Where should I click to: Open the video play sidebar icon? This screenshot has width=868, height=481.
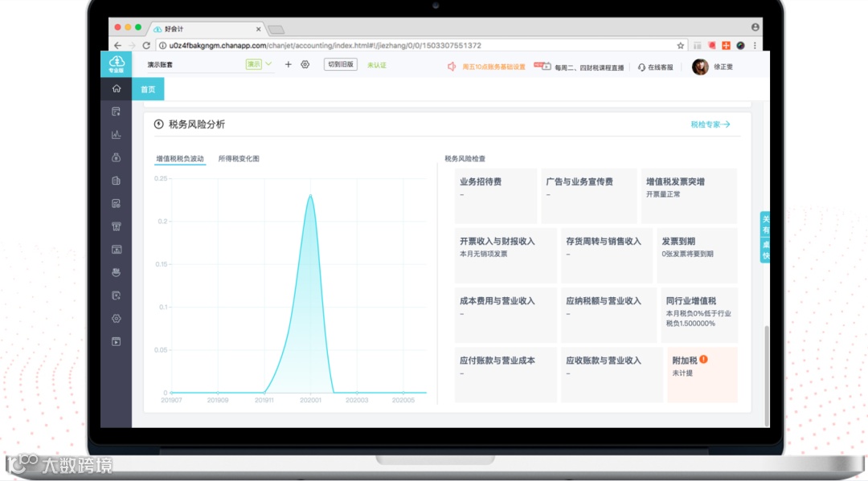[x=117, y=341]
